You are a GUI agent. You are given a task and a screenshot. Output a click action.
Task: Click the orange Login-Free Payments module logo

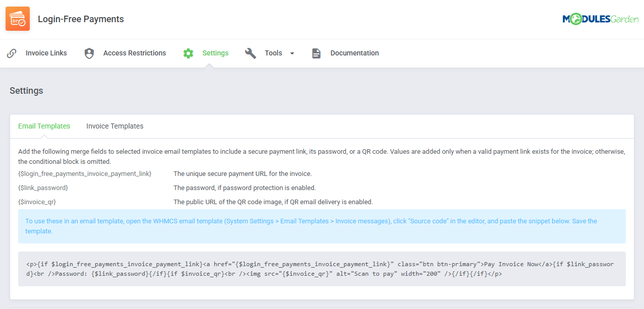click(18, 19)
